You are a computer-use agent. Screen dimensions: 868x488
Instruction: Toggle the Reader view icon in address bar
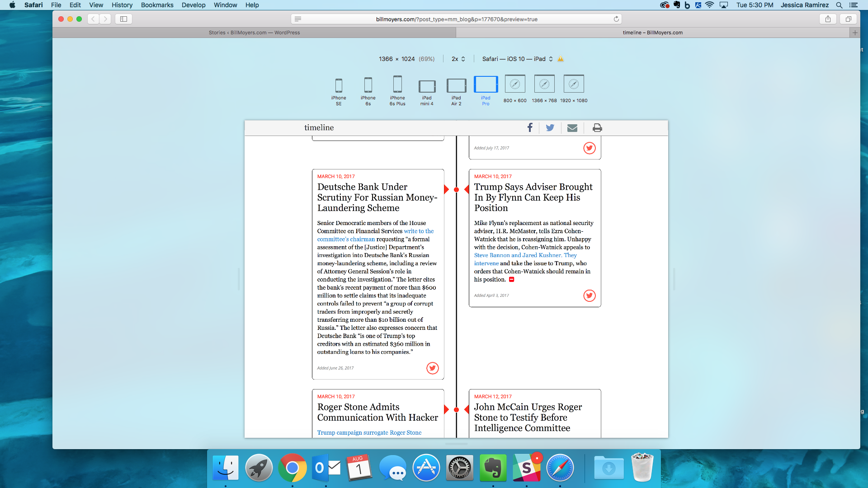[x=298, y=19]
